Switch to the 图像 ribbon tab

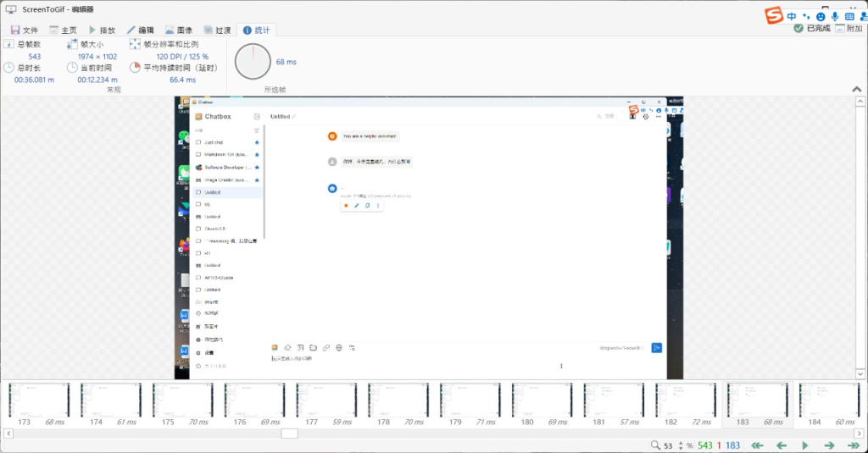[178, 30]
